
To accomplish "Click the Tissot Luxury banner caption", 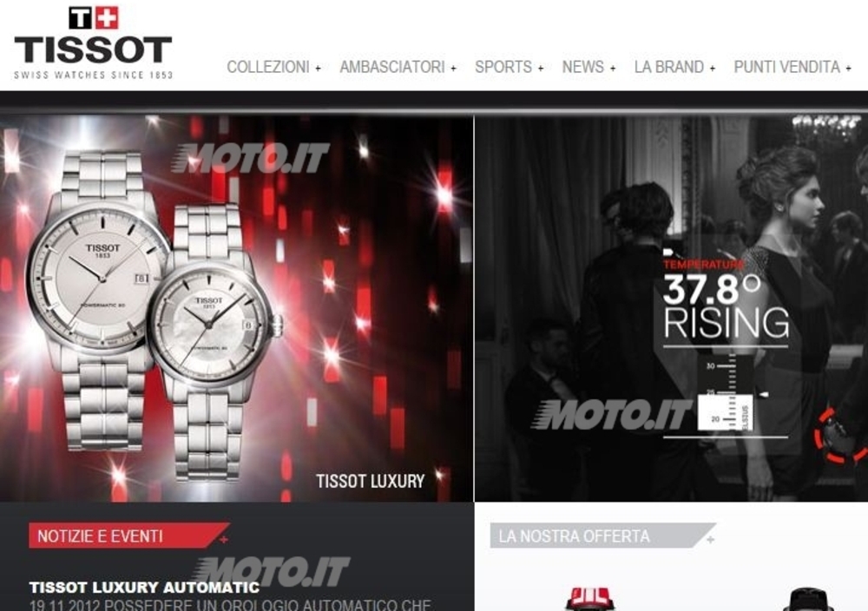I will (371, 481).
